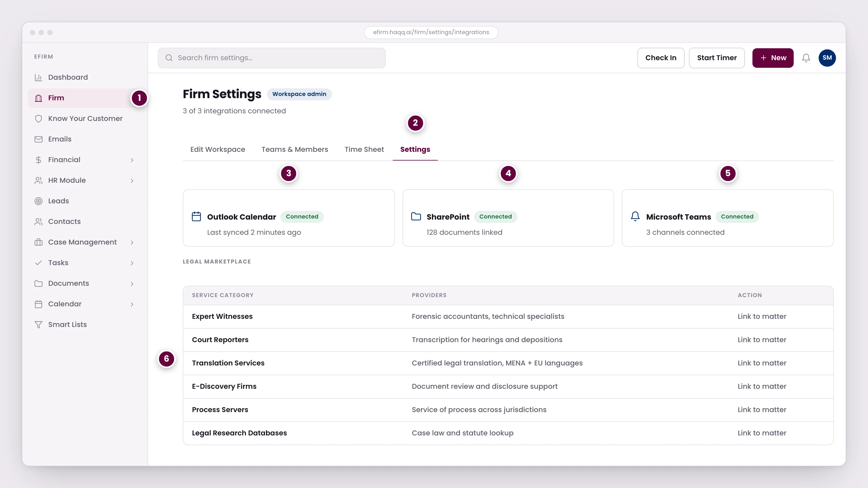Open the Emails envelope icon
The image size is (868, 488).
pyautogui.click(x=39, y=139)
